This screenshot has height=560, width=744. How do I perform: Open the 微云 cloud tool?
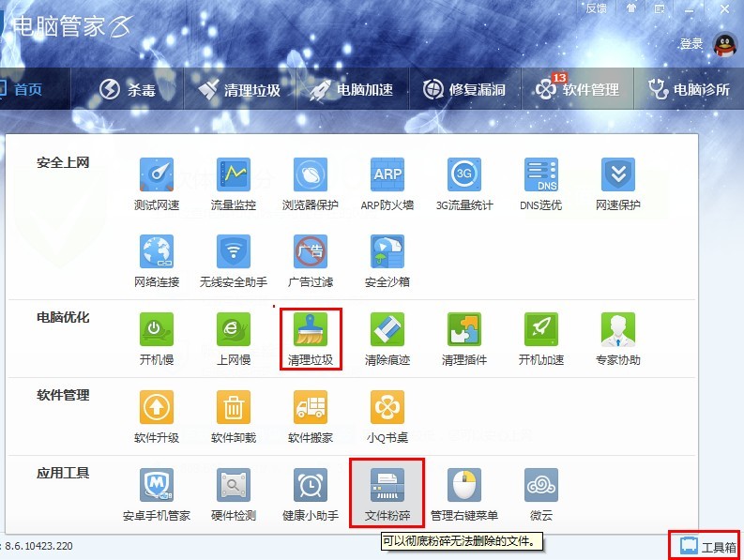click(541, 494)
